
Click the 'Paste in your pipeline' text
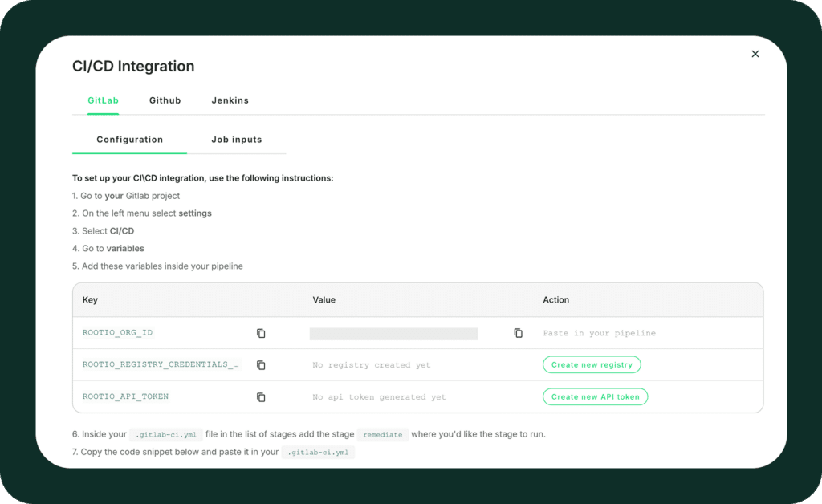pyautogui.click(x=599, y=333)
